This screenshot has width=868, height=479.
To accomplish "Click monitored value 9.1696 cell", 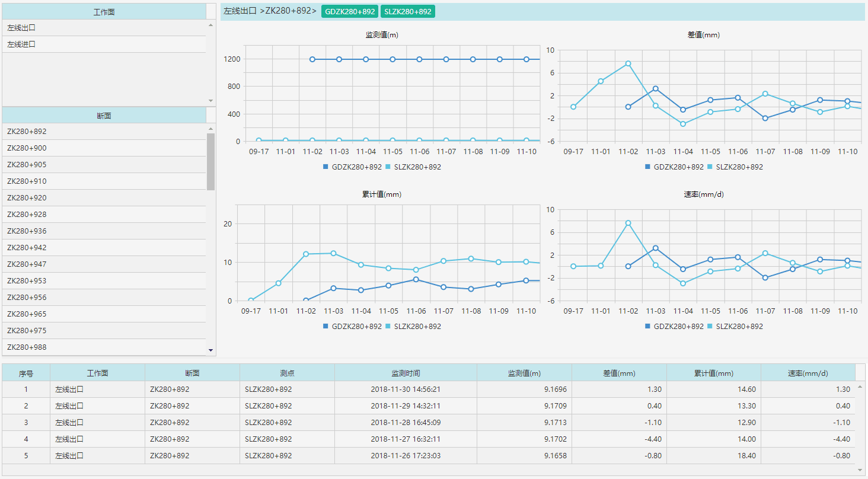I will click(524, 389).
